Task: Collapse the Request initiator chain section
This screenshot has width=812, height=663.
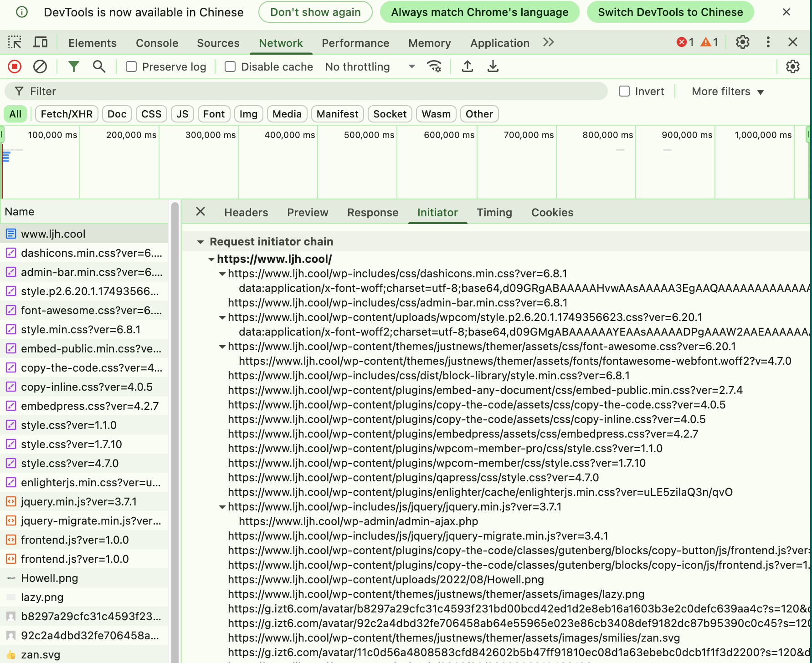Action: [x=200, y=242]
